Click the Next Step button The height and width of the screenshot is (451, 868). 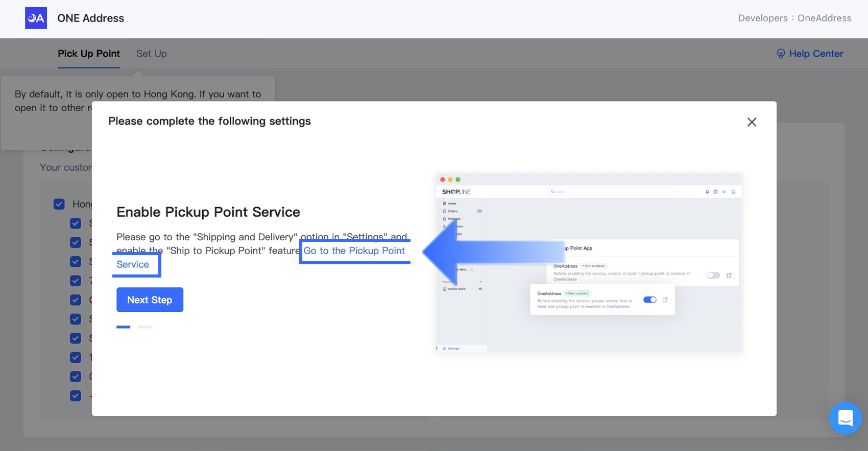150,299
